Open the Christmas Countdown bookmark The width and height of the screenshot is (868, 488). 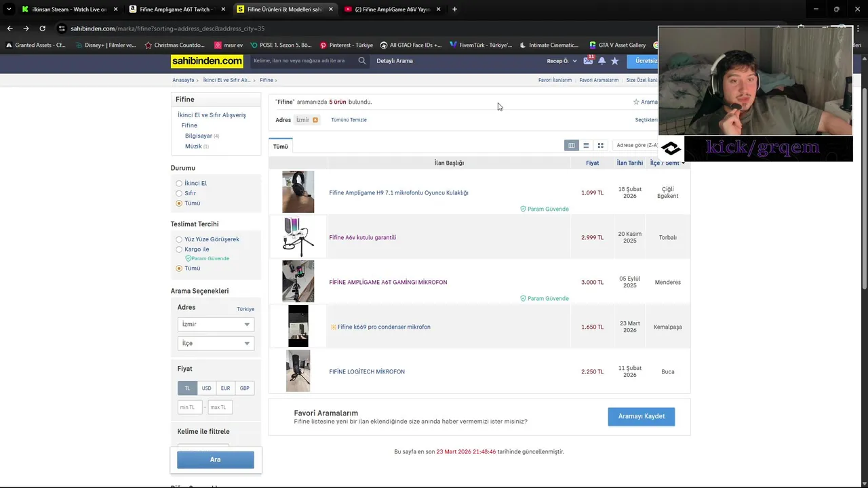pyautogui.click(x=174, y=45)
